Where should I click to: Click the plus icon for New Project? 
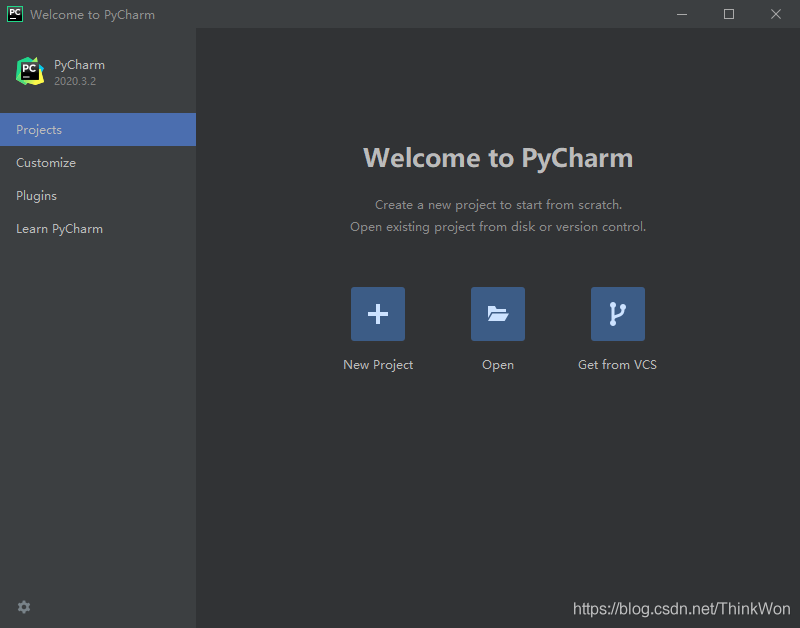(x=377, y=314)
